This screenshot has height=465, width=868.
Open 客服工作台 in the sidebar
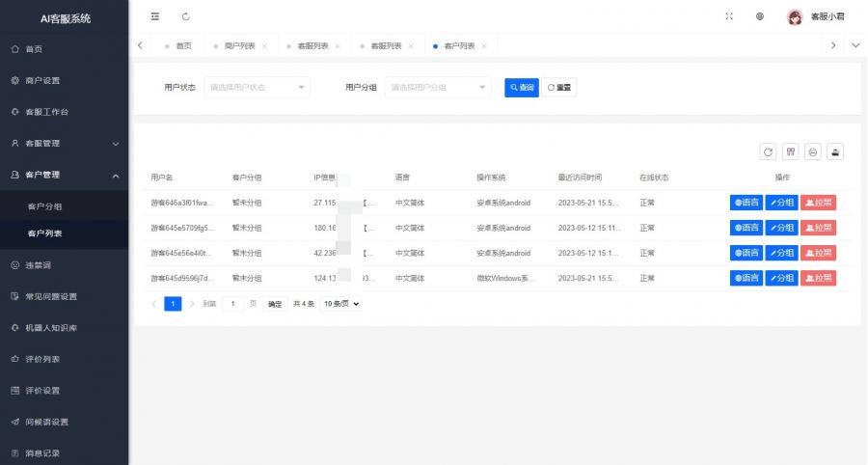click(x=65, y=112)
